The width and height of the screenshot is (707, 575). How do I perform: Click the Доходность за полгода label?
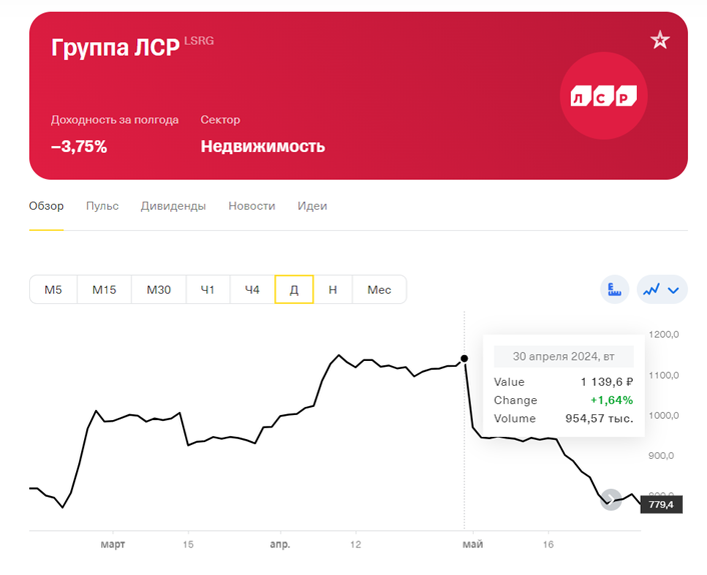pos(115,120)
